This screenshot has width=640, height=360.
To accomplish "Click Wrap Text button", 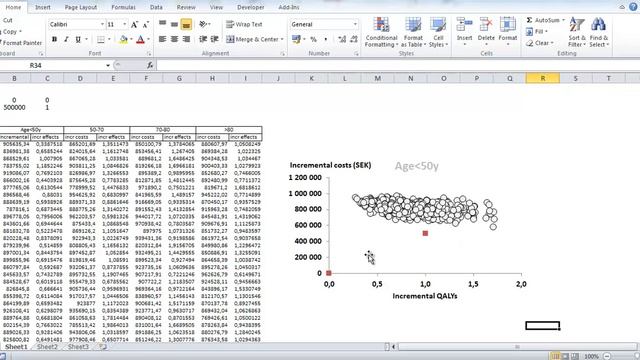I will 244,24.
